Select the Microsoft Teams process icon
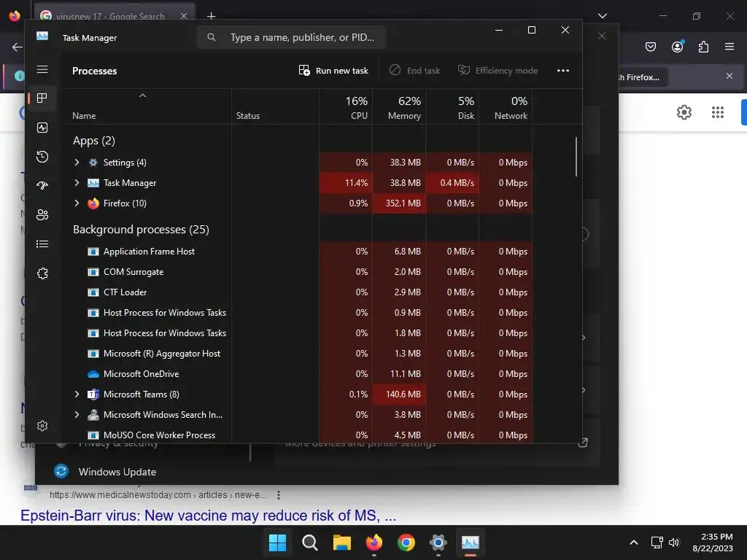This screenshot has height=560, width=747. coord(93,394)
